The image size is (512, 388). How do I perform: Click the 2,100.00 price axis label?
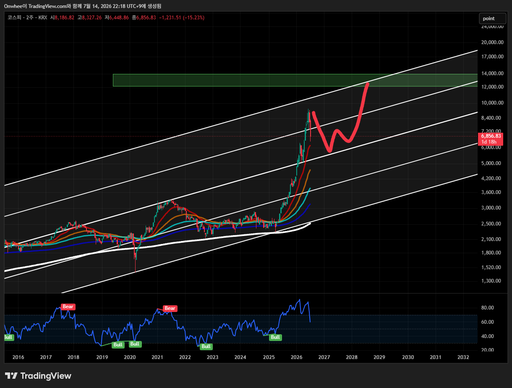(491, 239)
